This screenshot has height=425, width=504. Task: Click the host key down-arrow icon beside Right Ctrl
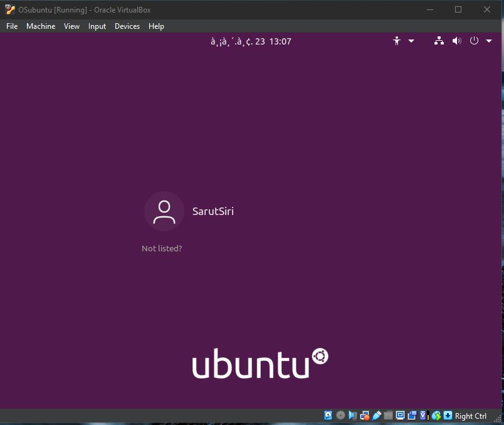448,416
